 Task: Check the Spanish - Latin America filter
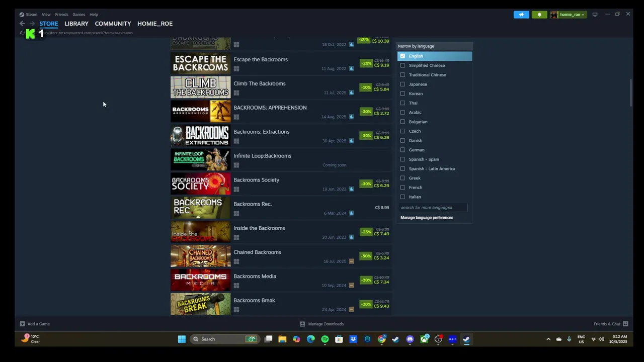pos(403,169)
